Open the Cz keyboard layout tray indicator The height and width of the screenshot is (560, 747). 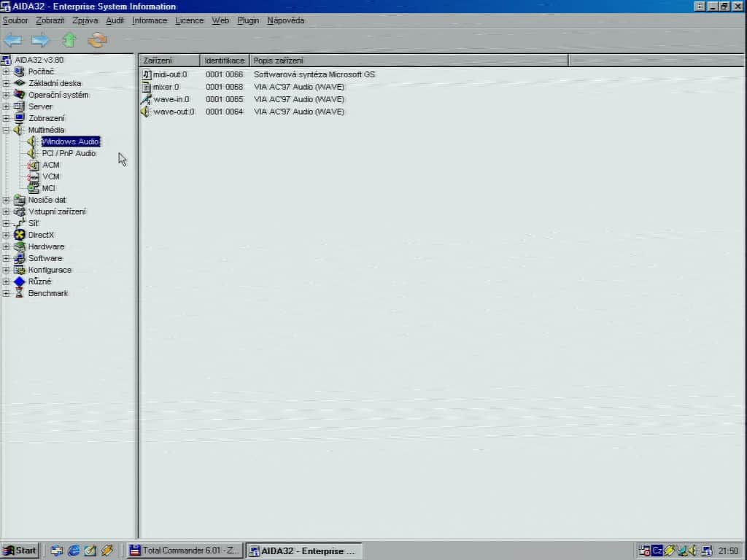(657, 551)
